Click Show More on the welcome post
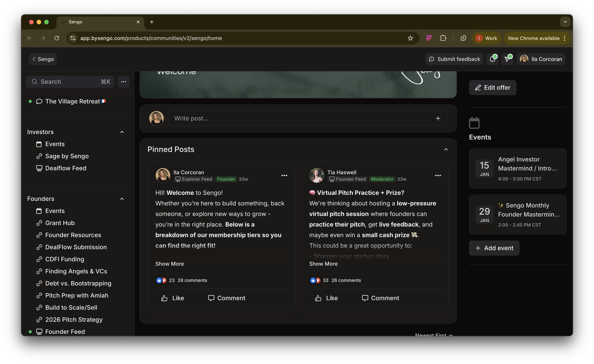Screen dimensions: 594x364 tap(169, 264)
